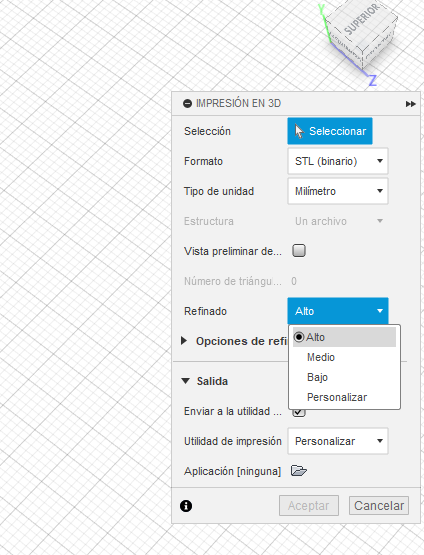Toggle the Vista preliminar de malla checkbox
This screenshot has width=424, height=555.
299,251
